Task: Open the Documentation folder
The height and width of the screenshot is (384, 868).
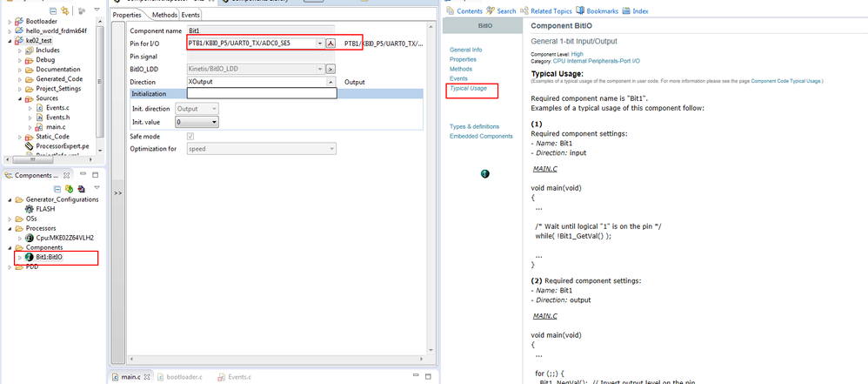Action: click(58, 70)
